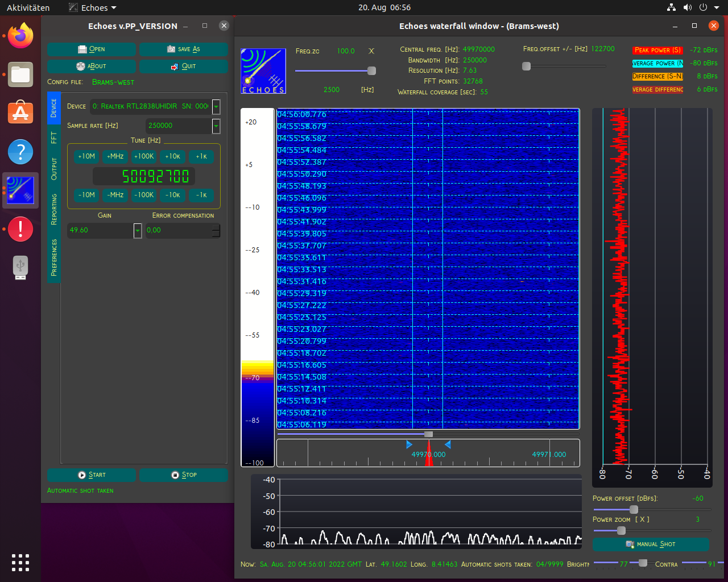The height and width of the screenshot is (582, 728).
Task: Expand the Gain dropdown arrow
Action: coord(138,230)
